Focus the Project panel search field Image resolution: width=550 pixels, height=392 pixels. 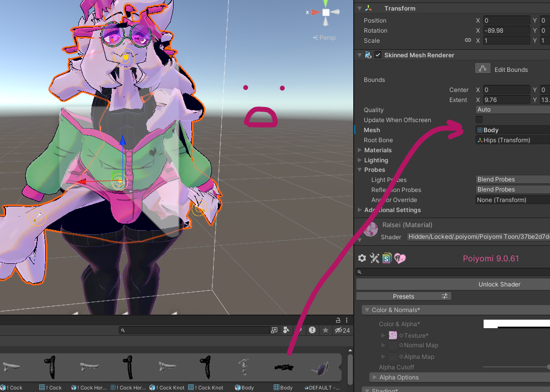click(194, 330)
